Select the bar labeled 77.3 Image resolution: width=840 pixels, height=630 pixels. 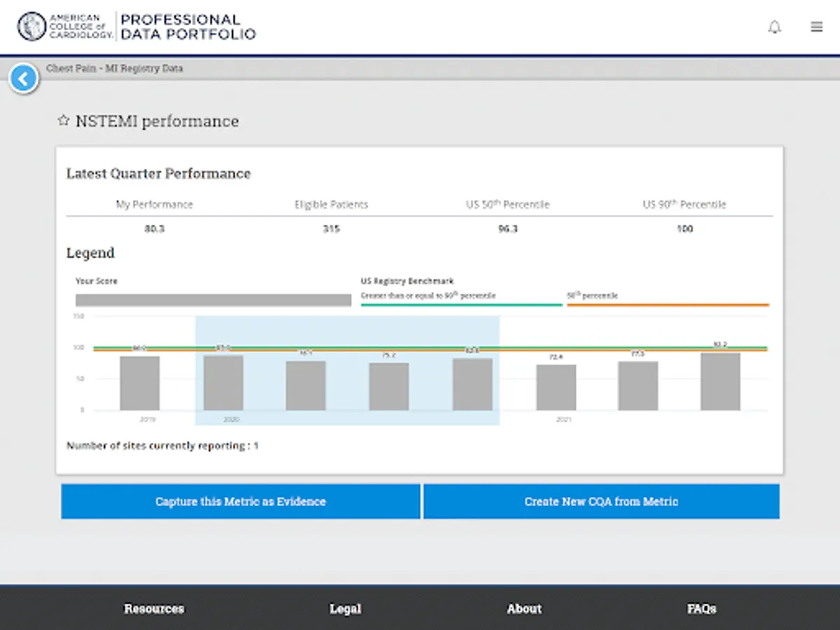click(638, 386)
